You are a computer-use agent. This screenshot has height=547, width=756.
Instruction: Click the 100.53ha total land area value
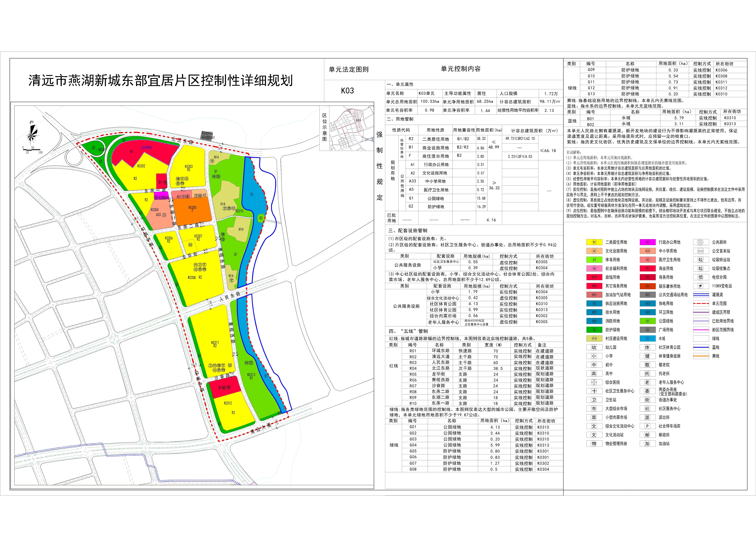click(430, 102)
